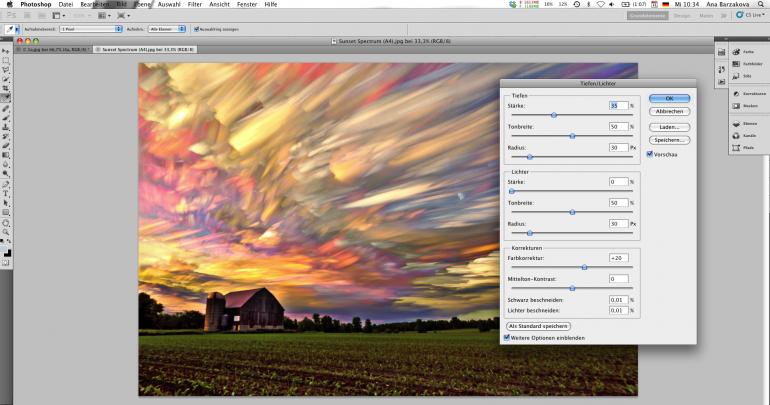This screenshot has width=770, height=405.
Task: Select the Dodge tool
Action: [x=5, y=174]
